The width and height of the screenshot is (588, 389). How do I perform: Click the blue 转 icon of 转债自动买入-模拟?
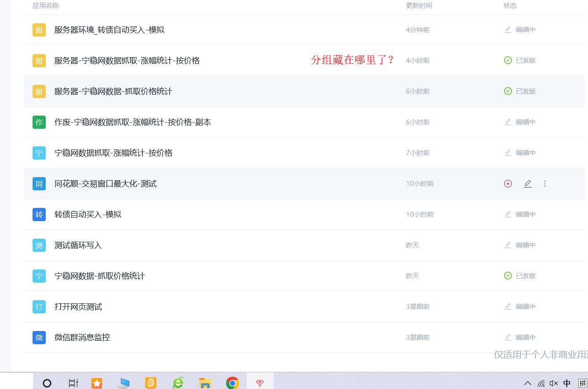tap(39, 214)
